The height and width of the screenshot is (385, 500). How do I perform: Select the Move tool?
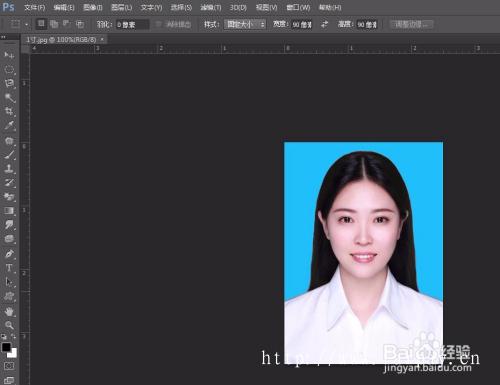coord(9,55)
